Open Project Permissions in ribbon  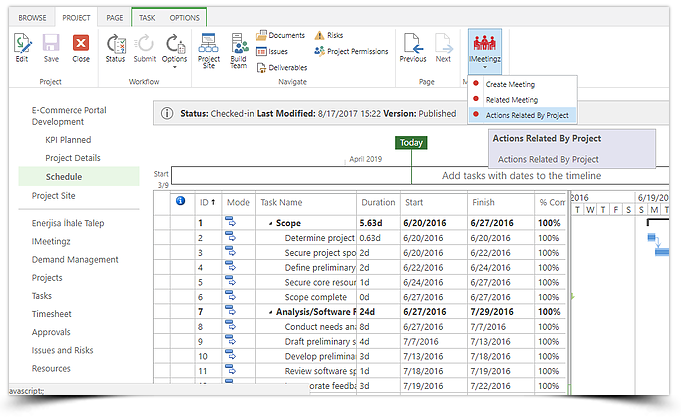(351, 51)
